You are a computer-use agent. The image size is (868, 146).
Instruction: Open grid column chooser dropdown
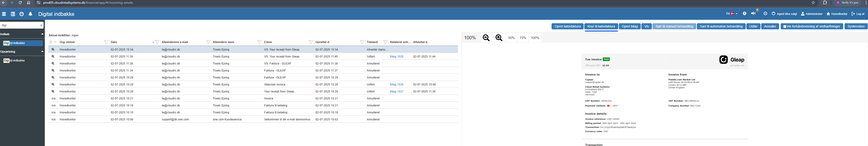[53, 42]
